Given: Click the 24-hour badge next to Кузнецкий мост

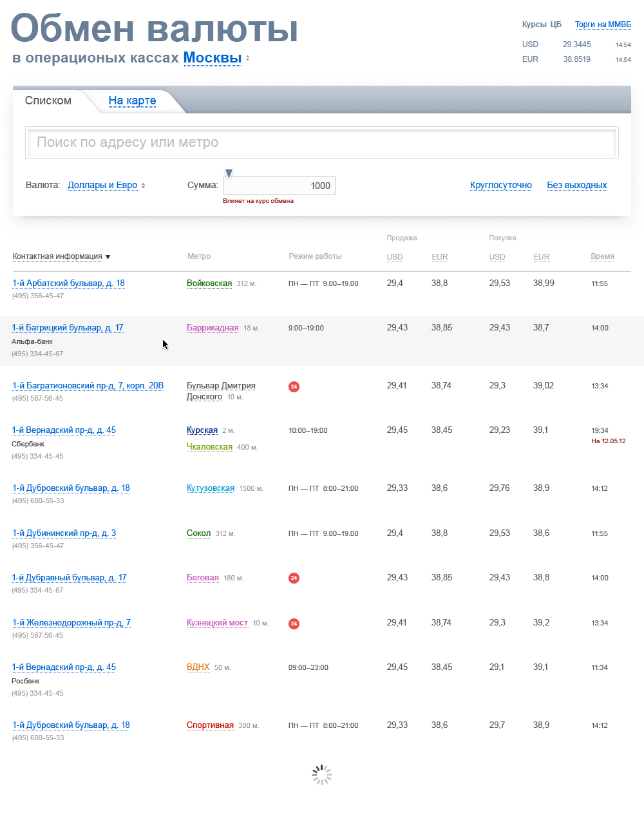Looking at the screenshot, I should [x=294, y=624].
